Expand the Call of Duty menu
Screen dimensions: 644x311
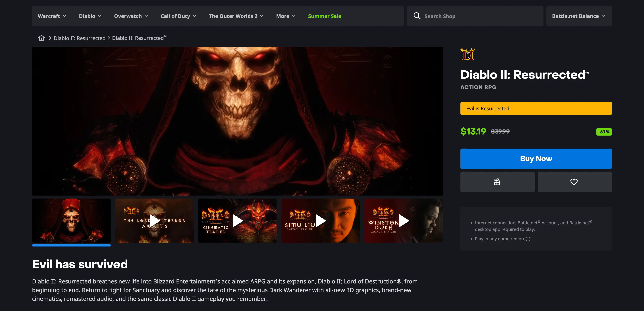tap(178, 16)
